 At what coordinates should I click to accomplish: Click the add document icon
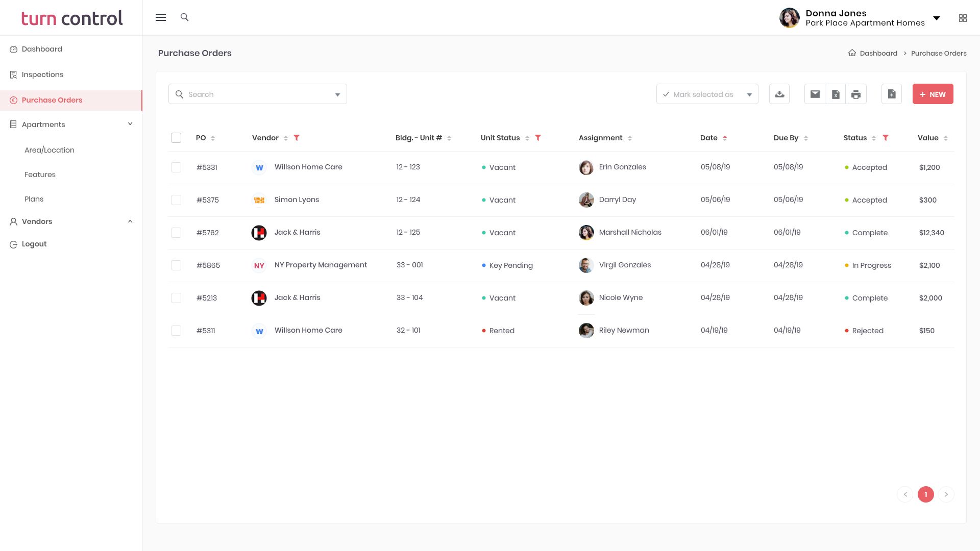click(x=892, y=94)
